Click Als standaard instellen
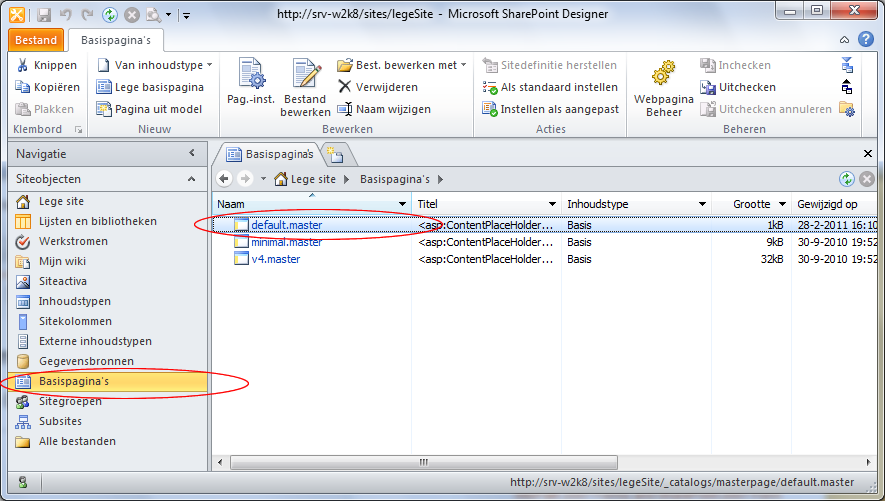The image size is (885, 501). [550, 87]
